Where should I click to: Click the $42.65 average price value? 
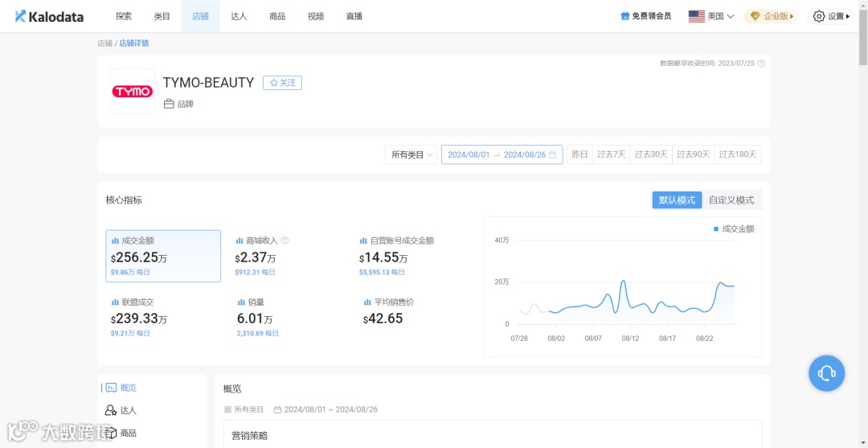click(383, 319)
